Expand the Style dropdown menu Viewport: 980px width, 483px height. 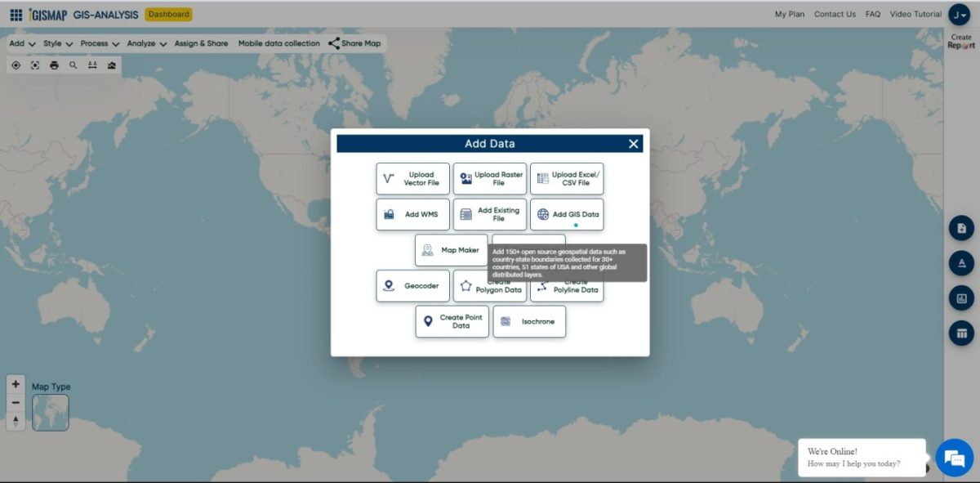tap(58, 43)
